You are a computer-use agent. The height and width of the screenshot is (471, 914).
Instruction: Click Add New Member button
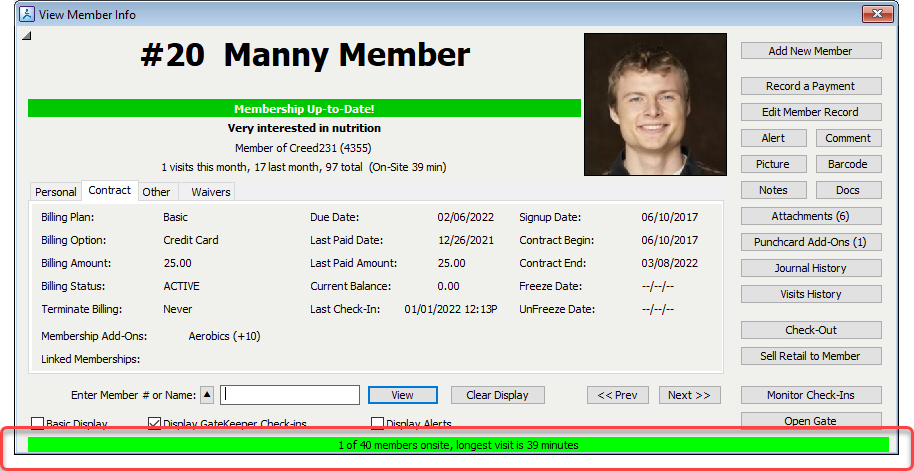tap(810, 51)
